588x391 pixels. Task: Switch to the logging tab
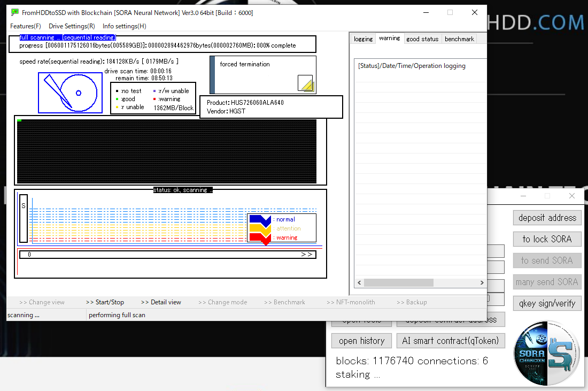coord(363,39)
